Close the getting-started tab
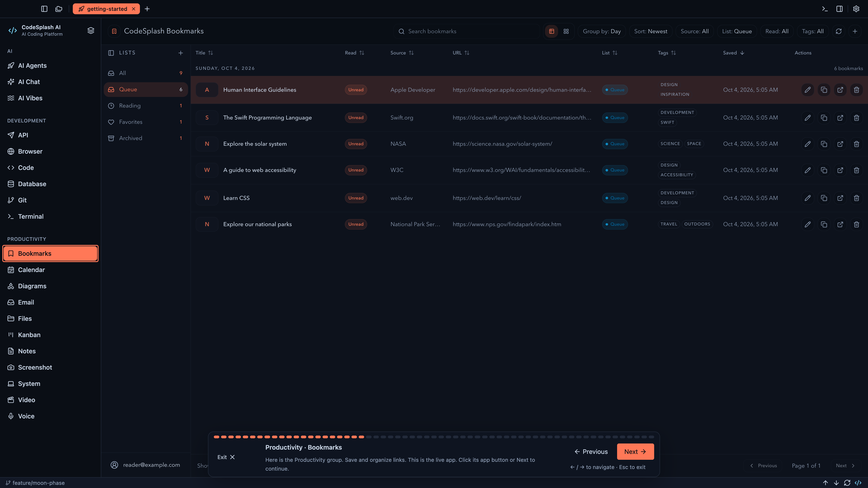The width and height of the screenshot is (868, 488). [x=133, y=9]
